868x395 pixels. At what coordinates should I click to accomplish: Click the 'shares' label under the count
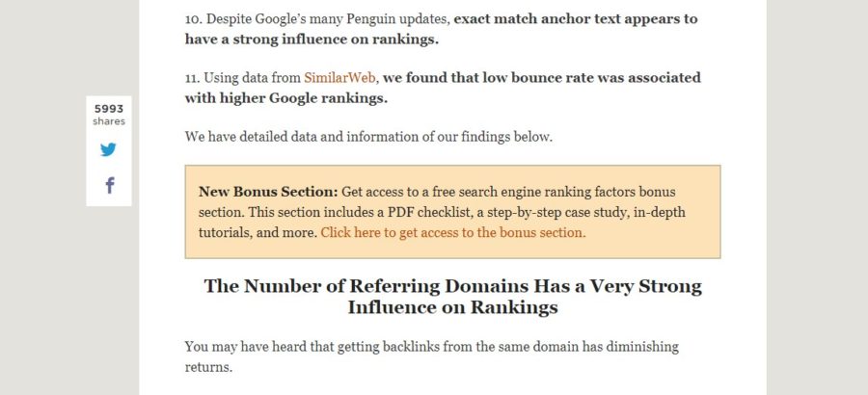coord(108,121)
